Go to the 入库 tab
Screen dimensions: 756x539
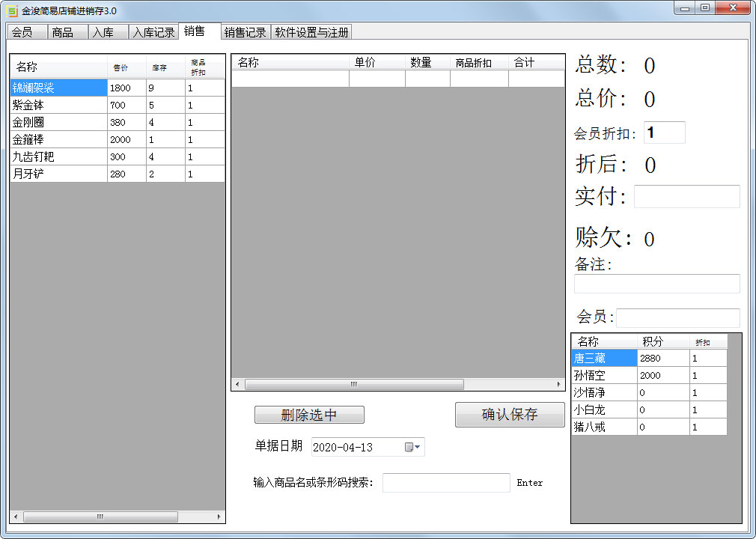(x=108, y=32)
